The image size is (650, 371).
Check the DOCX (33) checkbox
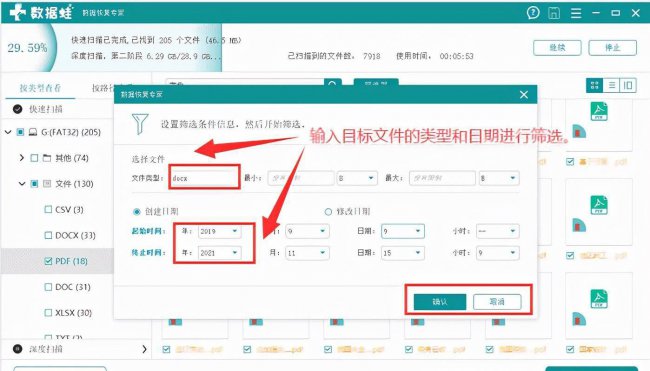click(48, 235)
